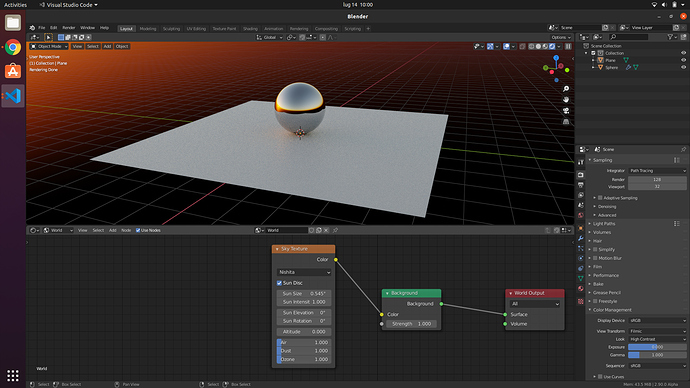
Task: Select the Wireframe viewport shading mode
Action: pos(532,46)
